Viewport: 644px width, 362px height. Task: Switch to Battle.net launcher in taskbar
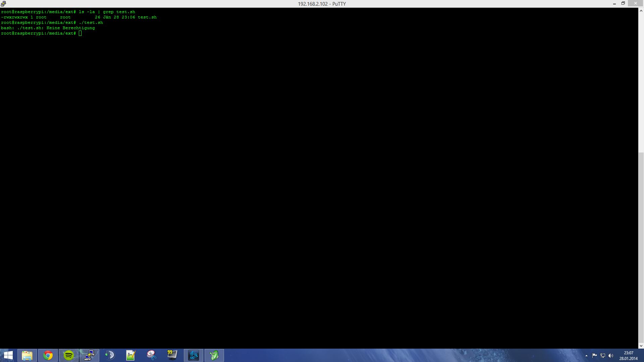[x=194, y=355]
